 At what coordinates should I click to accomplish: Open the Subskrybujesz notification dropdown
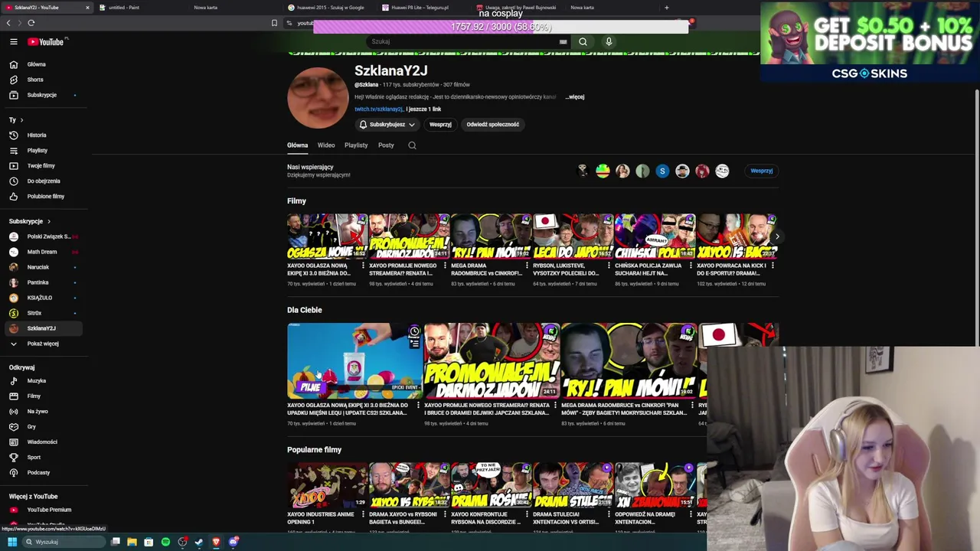click(387, 124)
